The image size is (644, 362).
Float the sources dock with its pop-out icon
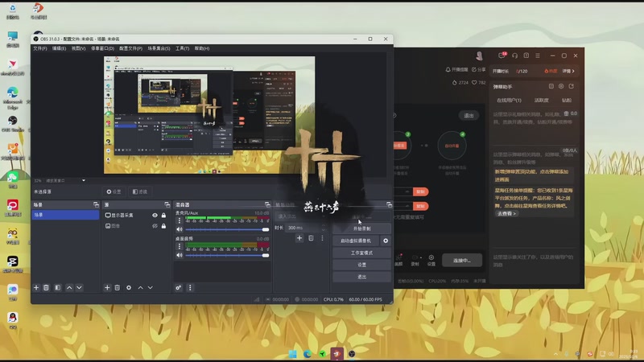pyautogui.click(x=167, y=204)
